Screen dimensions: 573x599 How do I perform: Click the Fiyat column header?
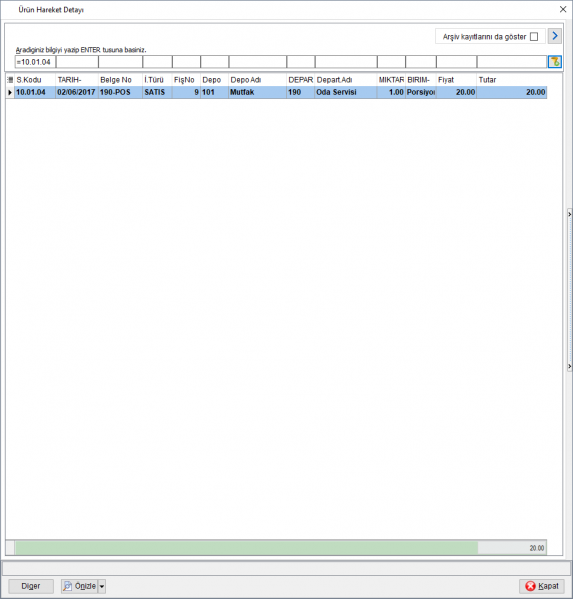(x=456, y=80)
